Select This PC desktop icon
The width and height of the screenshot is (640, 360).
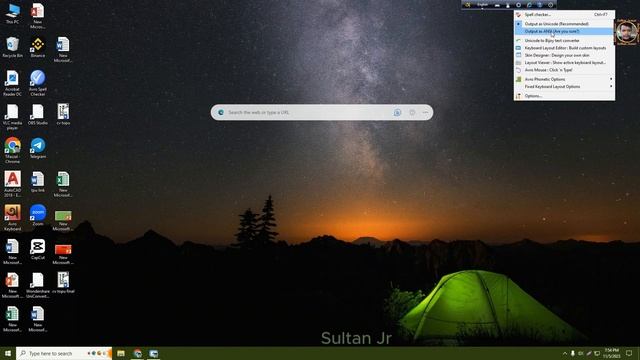tap(12, 13)
